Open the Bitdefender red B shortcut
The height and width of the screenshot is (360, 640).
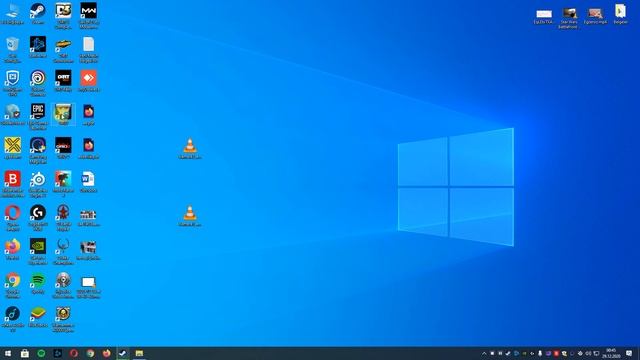(x=13, y=184)
